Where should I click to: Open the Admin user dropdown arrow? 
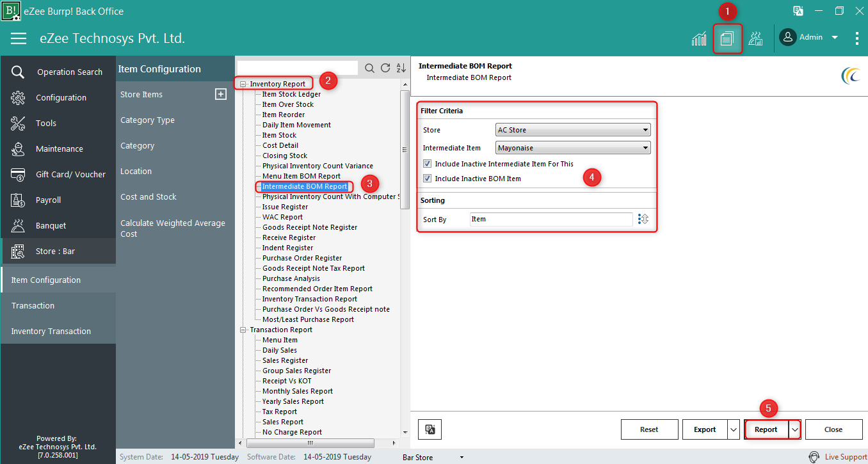[835, 38]
